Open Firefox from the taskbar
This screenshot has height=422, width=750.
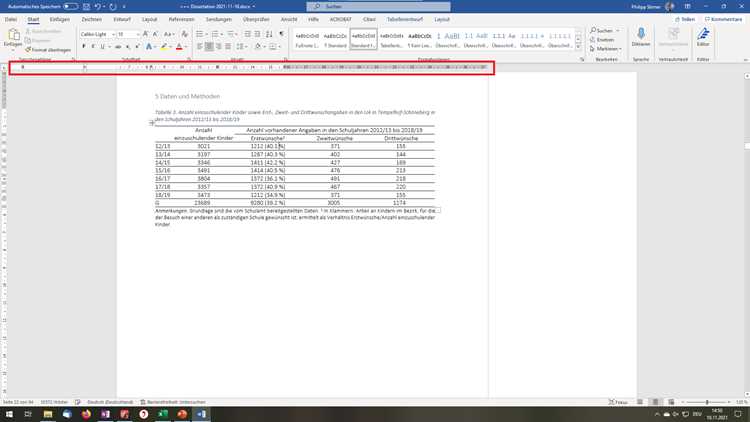(86, 414)
